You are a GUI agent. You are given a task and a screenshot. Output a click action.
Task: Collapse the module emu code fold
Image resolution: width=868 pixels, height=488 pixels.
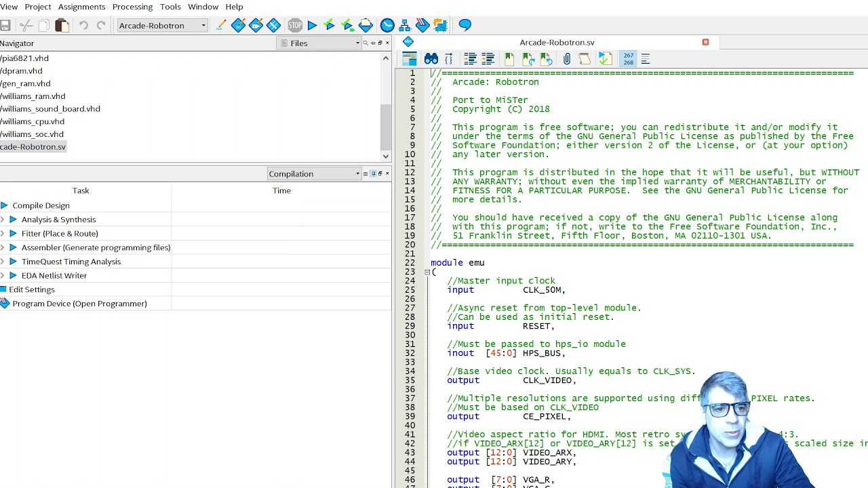(427, 272)
